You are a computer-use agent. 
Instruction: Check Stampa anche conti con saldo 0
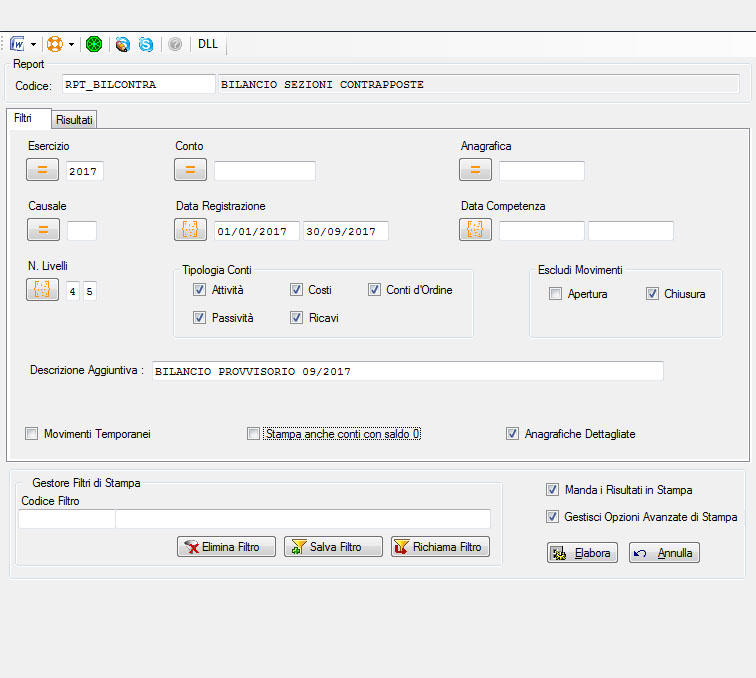coord(253,434)
